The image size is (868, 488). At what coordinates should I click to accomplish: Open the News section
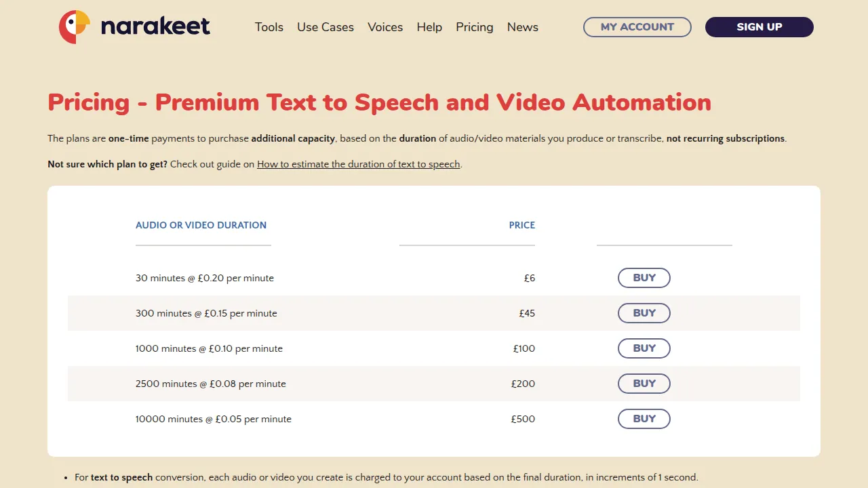523,27
